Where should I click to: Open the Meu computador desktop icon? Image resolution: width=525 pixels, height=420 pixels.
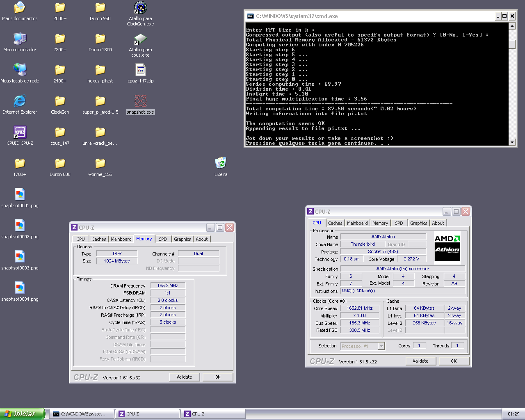tap(20, 42)
